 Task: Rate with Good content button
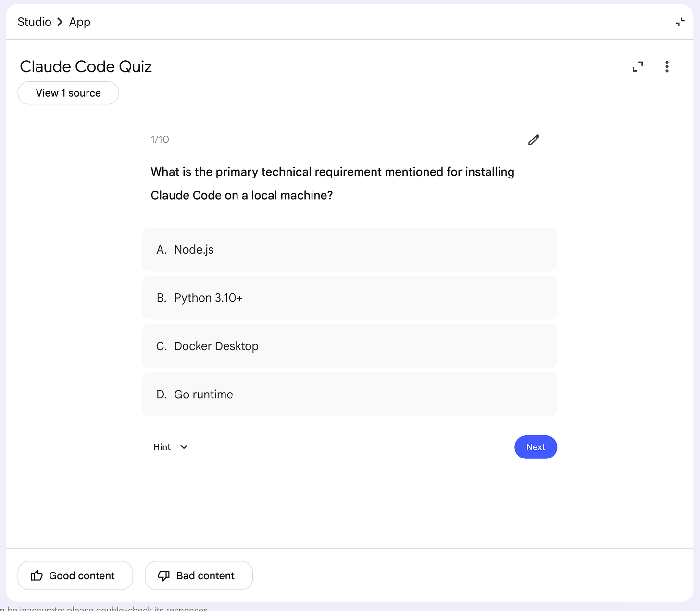(x=75, y=575)
